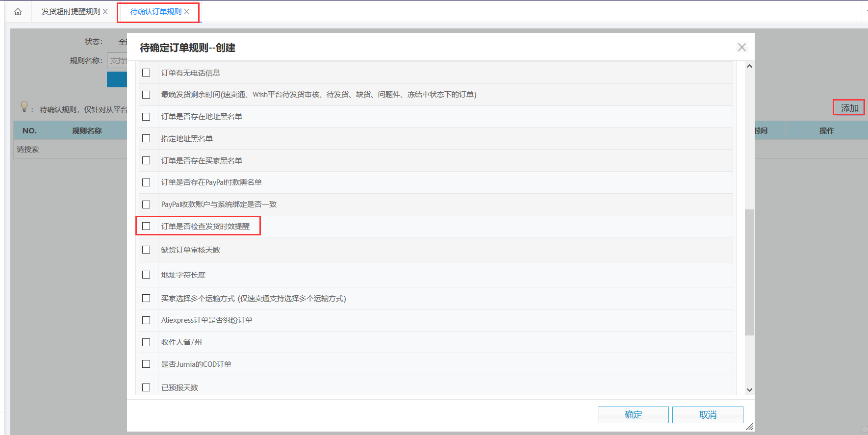The height and width of the screenshot is (435, 868).
Task: Click the 订单有无电话信息 label text
Action: [191, 73]
